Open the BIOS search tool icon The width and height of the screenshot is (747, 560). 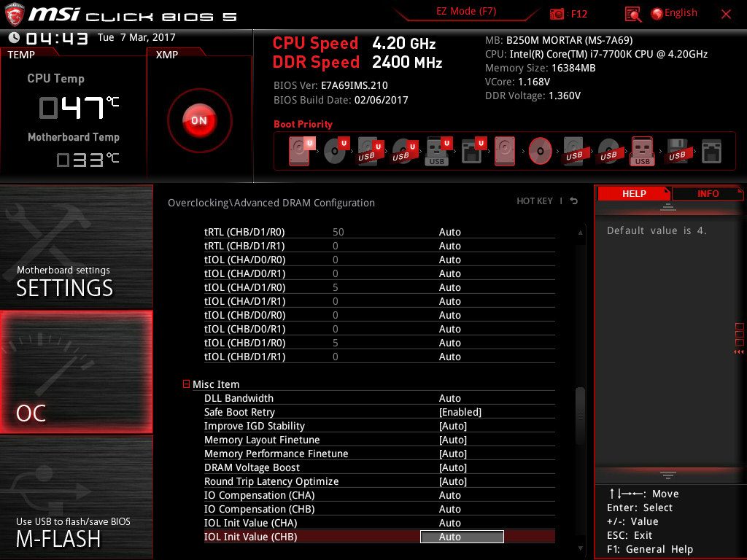pyautogui.click(x=633, y=14)
